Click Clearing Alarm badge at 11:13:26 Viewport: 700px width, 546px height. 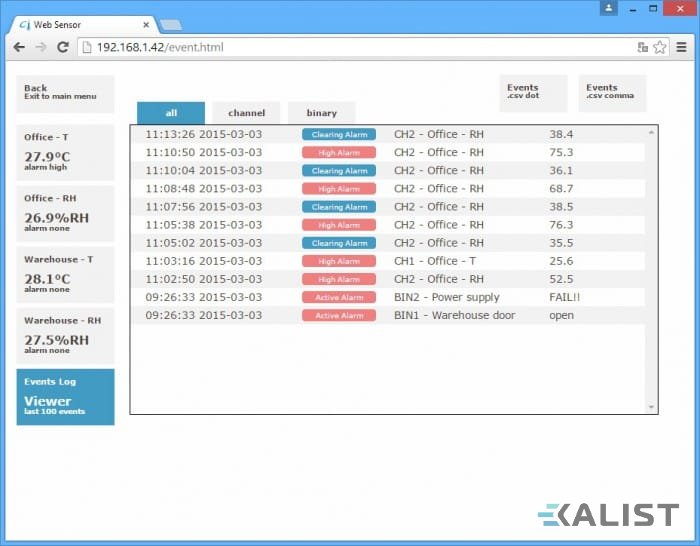tap(339, 134)
